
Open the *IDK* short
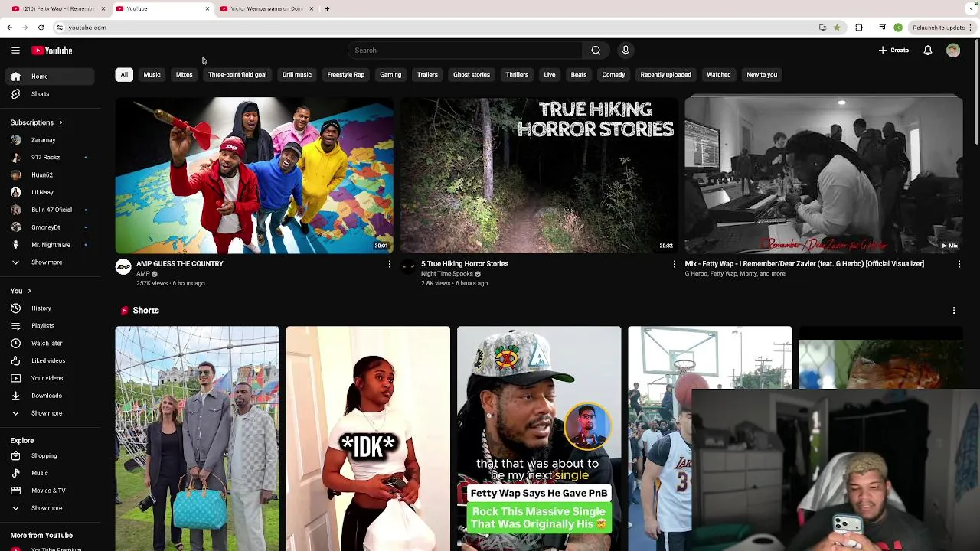368,439
